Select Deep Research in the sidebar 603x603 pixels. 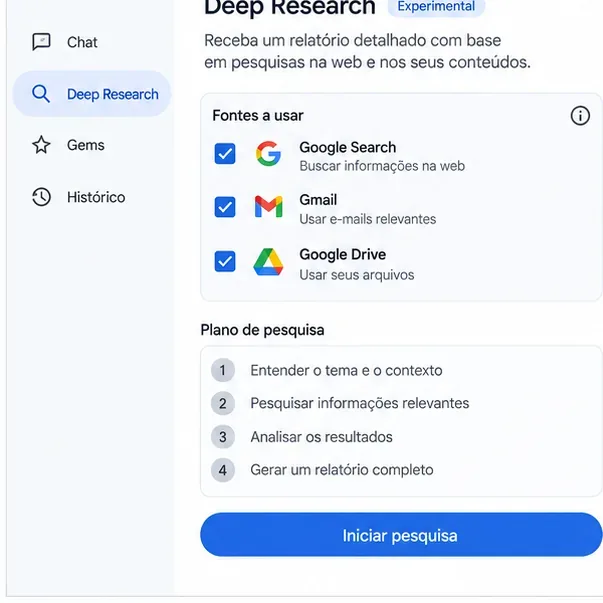tap(92, 94)
